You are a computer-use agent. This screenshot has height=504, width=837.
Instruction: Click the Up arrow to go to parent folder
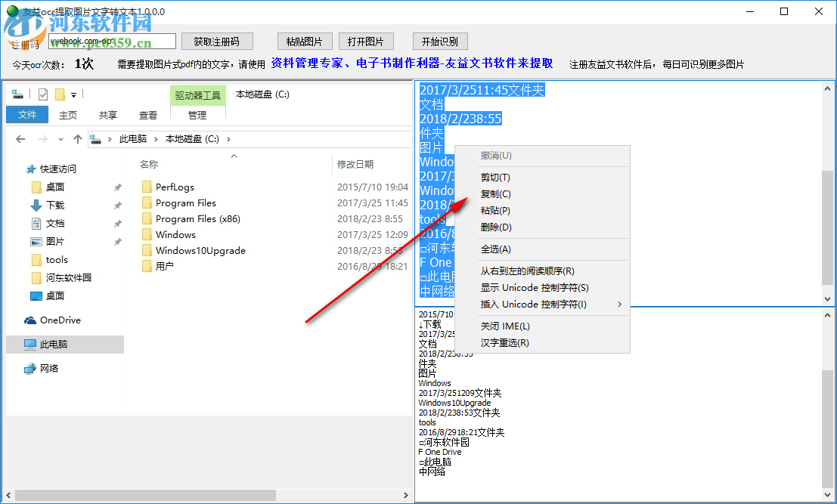point(78,138)
